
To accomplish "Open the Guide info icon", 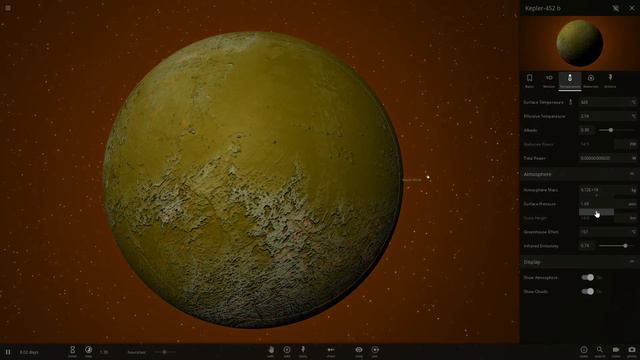I will (584, 351).
